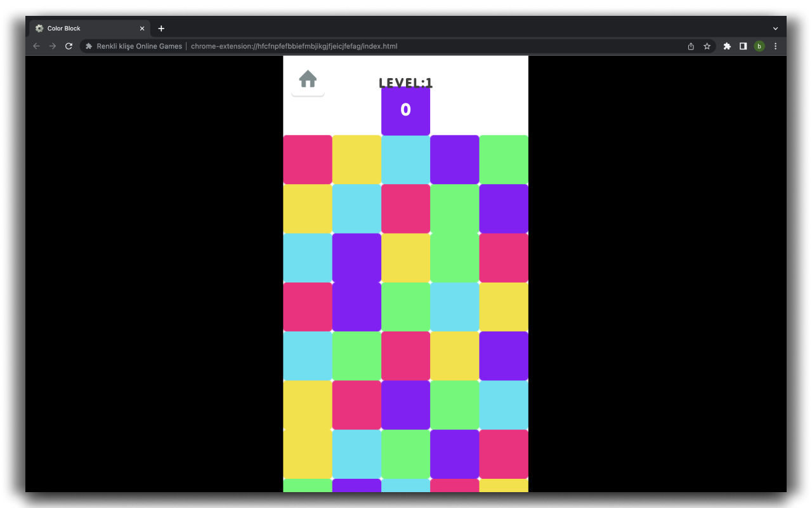Click the back navigation arrow
This screenshot has width=812, height=508.
click(36, 46)
